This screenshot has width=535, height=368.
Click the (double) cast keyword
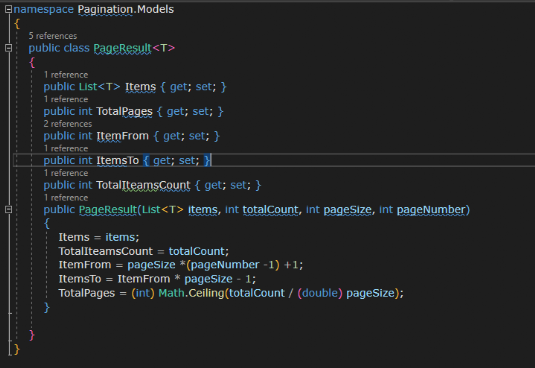320,293
